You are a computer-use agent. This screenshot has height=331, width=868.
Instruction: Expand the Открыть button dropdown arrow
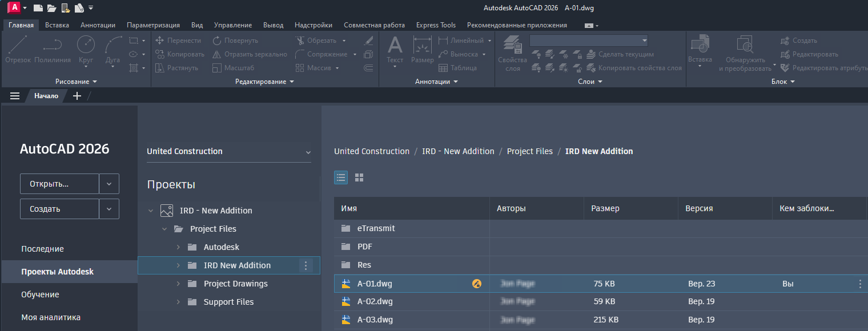click(x=109, y=184)
